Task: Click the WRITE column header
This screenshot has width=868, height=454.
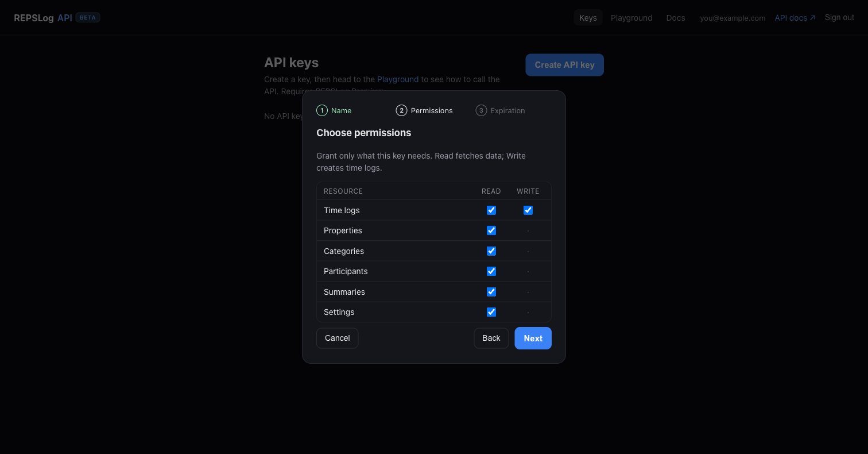Action: pyautogui.click(x=528, y=191)
